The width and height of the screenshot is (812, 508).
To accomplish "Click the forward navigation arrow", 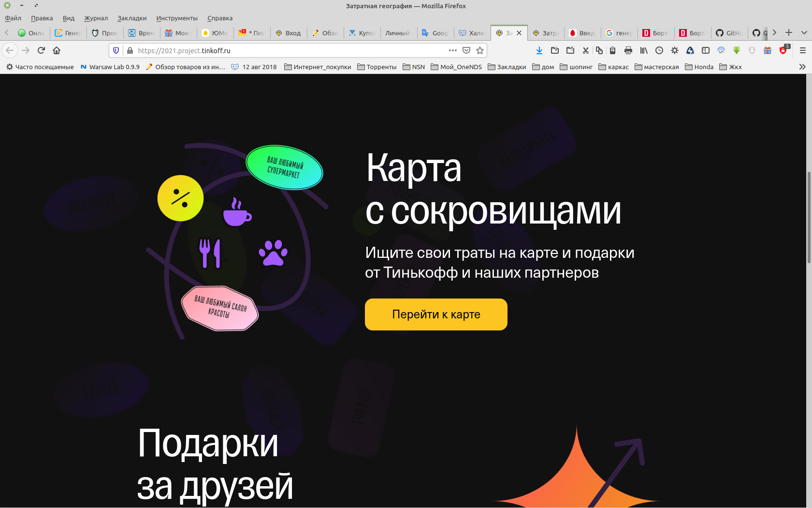I will (26, 50).
